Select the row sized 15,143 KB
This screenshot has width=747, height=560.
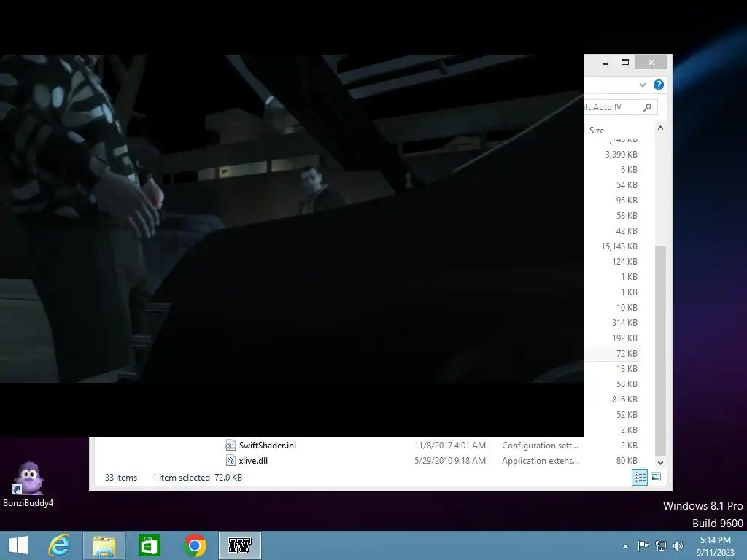click(x=619, y=246)
